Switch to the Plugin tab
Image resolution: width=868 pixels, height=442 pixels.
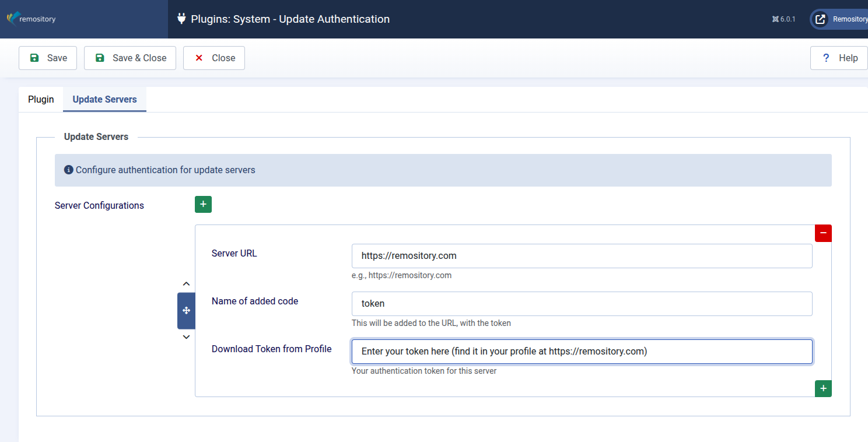click(41, 100)
